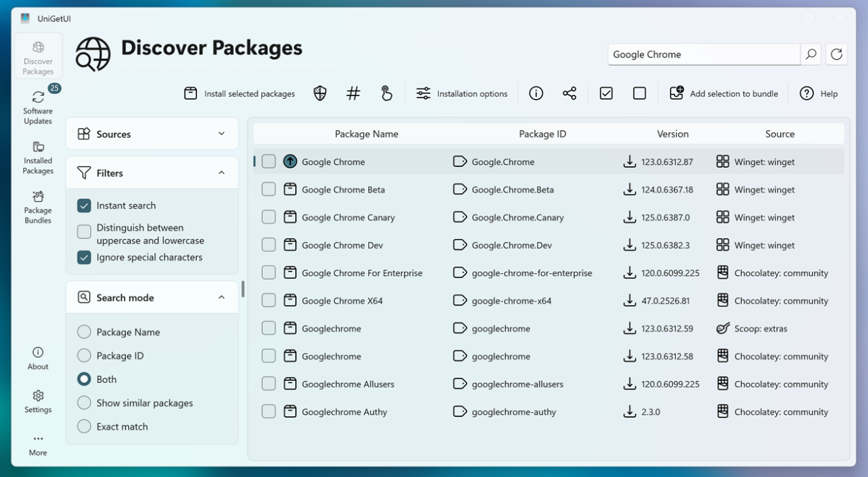The height and width of the screenshot is (477, 868).
Task: Click the magnifier search button
Action: [811, 54]
